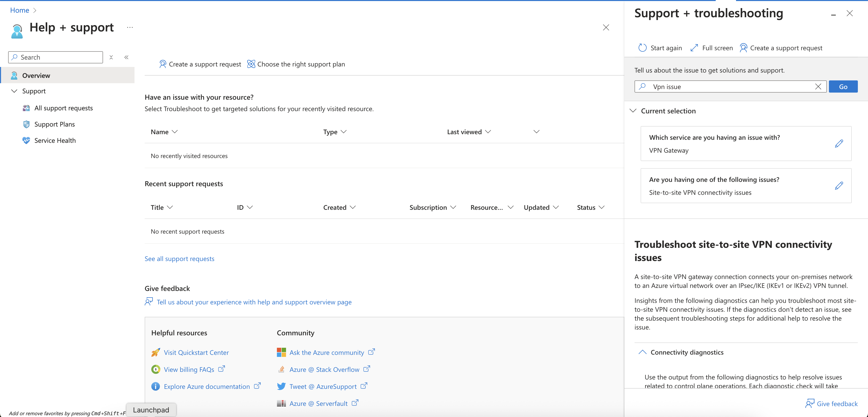This screenshot has height=417, width=868.
Task: Edit the site-to-site VPN issue selection
Action: pos(839,186)
